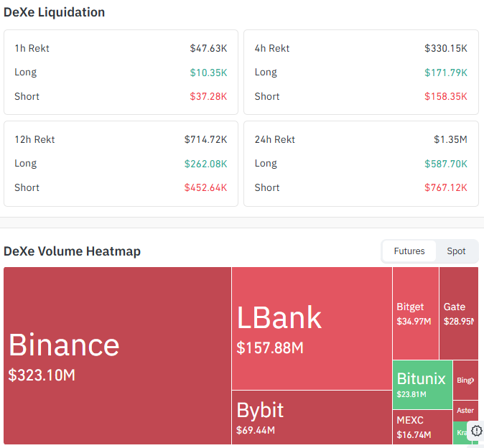Click the DeXe Liquidation heading
Screen dimensions: 484x448
pyautogui.click(x=55, y=12)
